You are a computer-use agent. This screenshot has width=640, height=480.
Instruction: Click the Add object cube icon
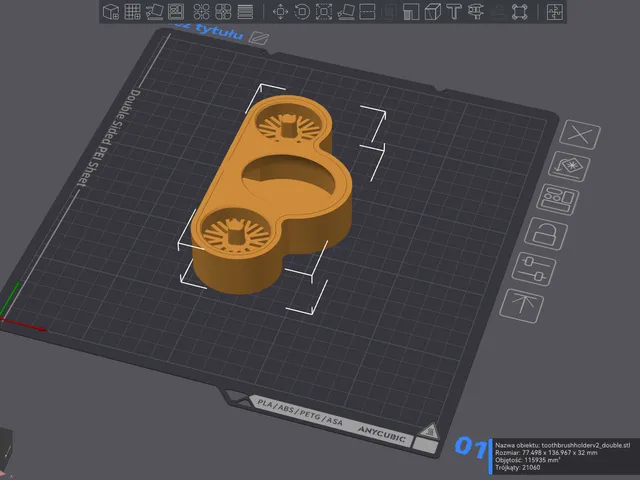(111, 12)
